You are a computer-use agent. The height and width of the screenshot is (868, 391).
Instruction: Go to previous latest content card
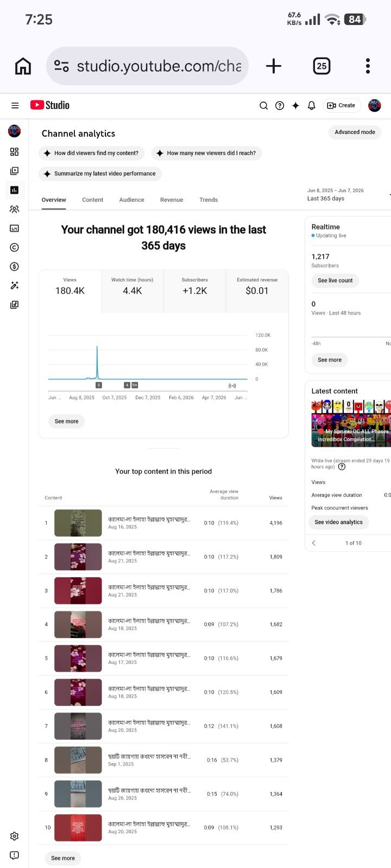point(314,543)
